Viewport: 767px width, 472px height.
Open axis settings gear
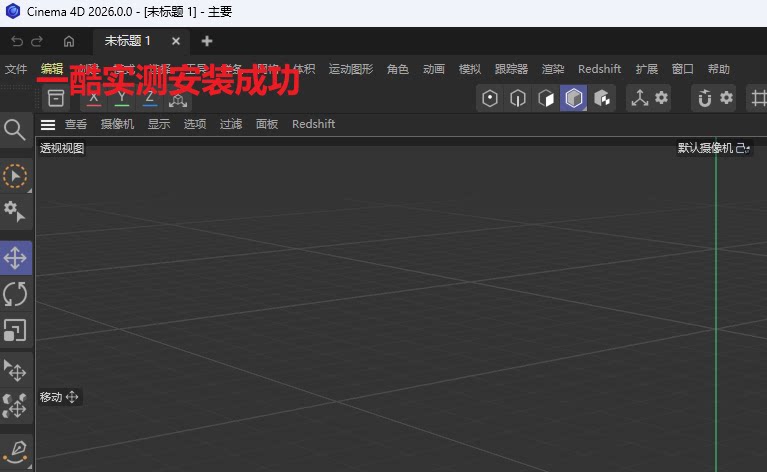(661, 97)
